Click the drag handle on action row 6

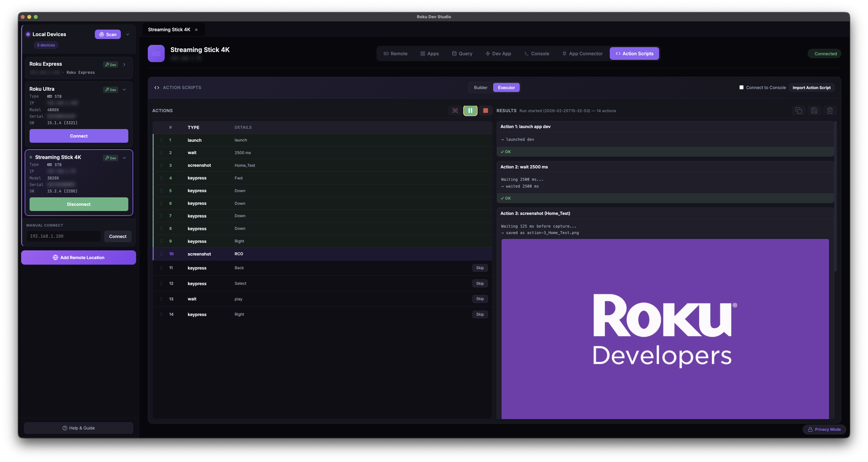(161, 203)
